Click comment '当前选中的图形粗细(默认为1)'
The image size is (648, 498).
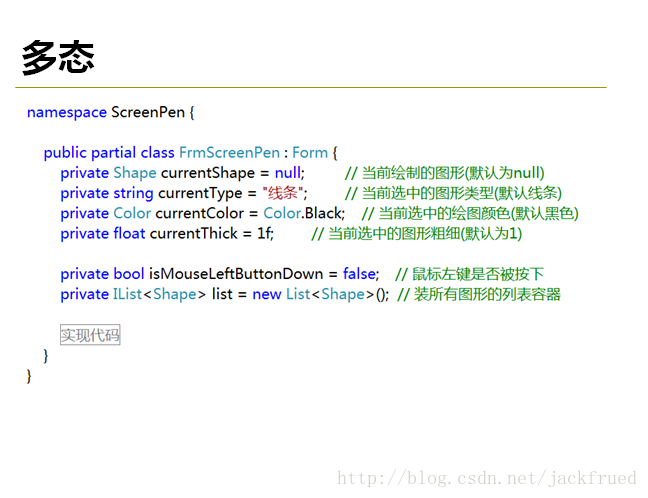tap(425, 234)
